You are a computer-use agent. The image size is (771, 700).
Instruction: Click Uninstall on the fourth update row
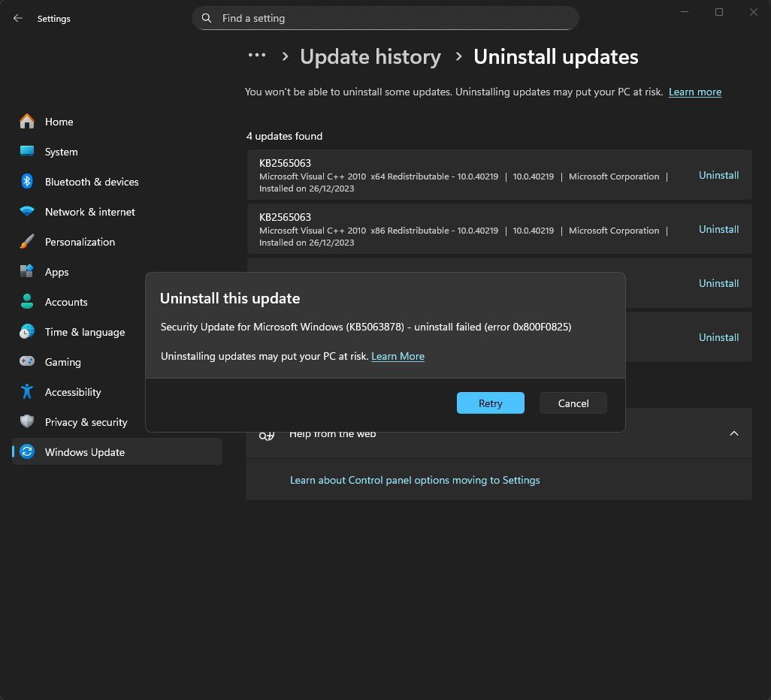[x=718, y=337]
